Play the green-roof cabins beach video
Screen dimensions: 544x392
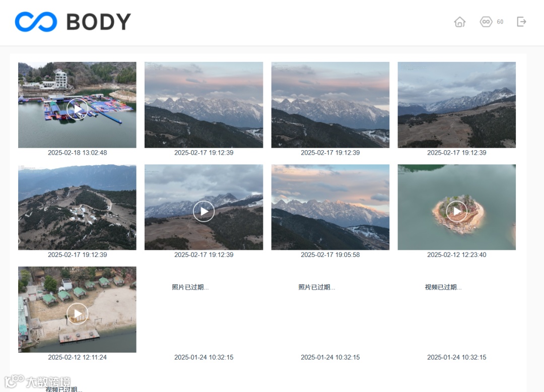pos(77,313)
